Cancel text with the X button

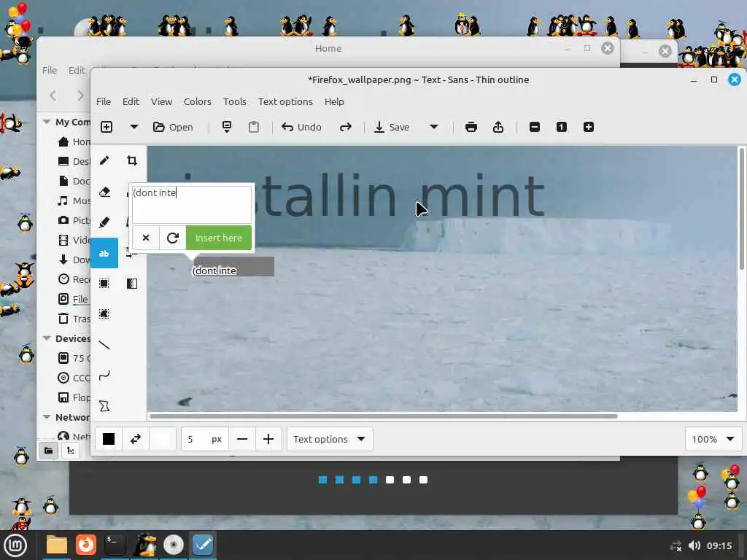[x=146, y=238]
